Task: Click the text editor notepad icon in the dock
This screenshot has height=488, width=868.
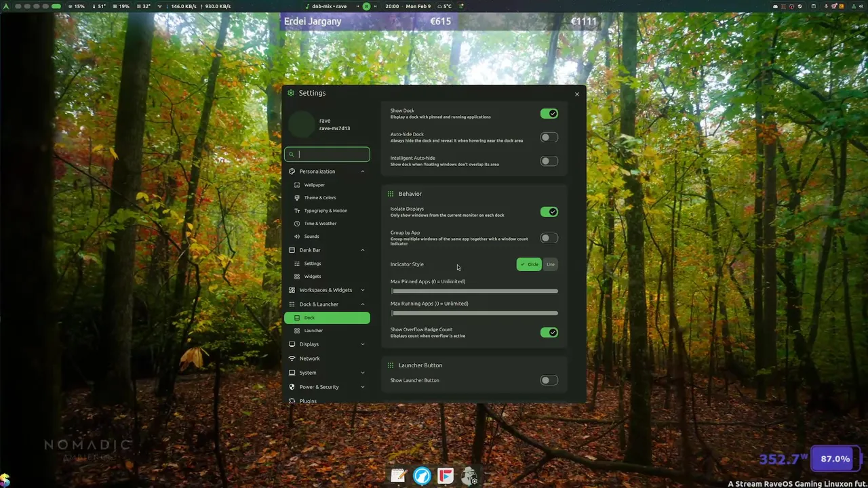Action: point(398,476)
